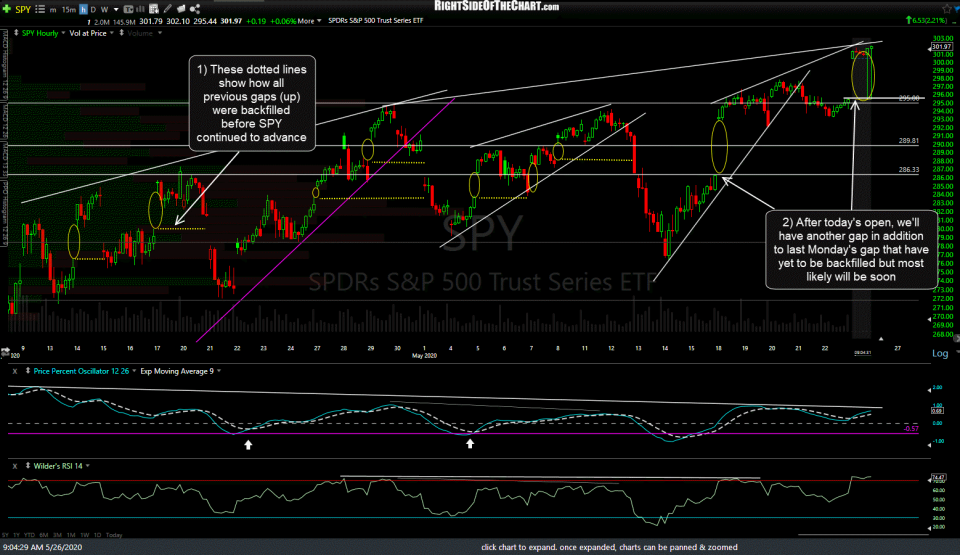Click the green 6.53 (2.21%) change value
The width and height of the screenshot is (960, 555).
(926, 21)
